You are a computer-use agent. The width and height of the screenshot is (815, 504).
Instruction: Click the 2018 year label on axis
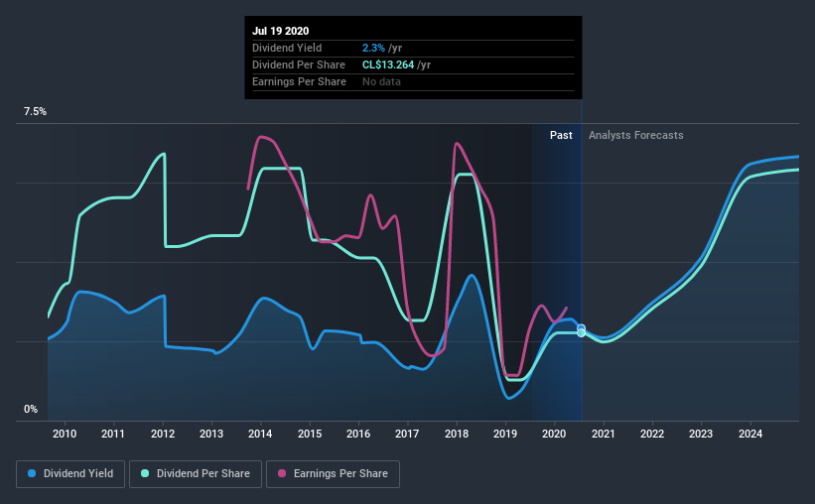click(x=457, y=434)
